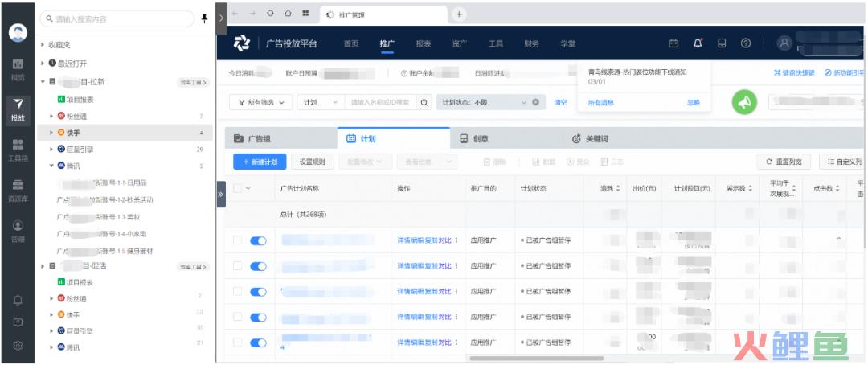The height and width of the screenshot is (365, 868).
Task: Open the 管理 management section in the sidebar
Action: click(18, 232)
